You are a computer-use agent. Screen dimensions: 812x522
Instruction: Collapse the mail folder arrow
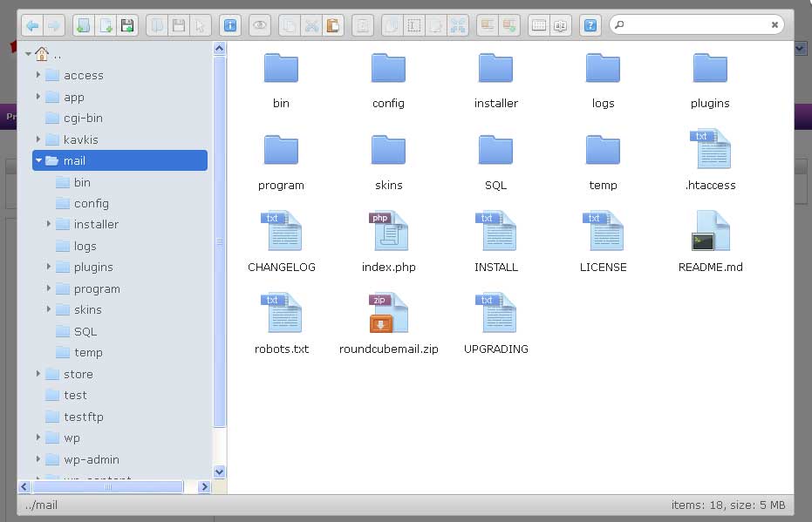pyautogui.click(x=38, y=161)
